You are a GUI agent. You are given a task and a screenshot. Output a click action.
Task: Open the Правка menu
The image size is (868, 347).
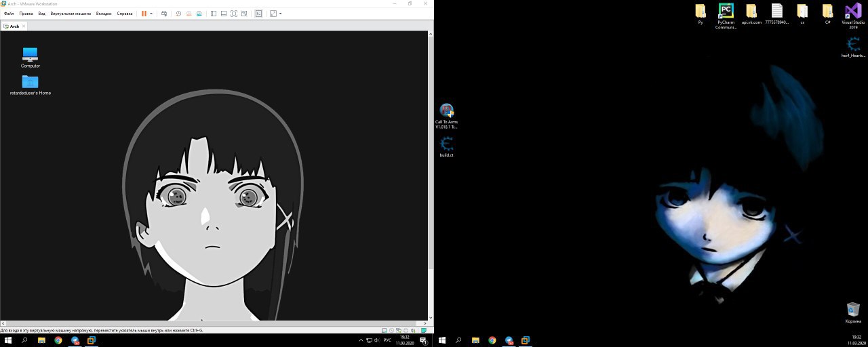click(x=26, y=14)
